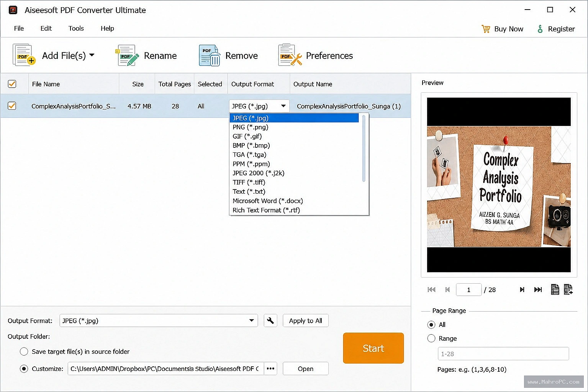
Task: Uncheck the ComplexAnalysisPortfolio file row checkbox
Action: pos(12,106)
